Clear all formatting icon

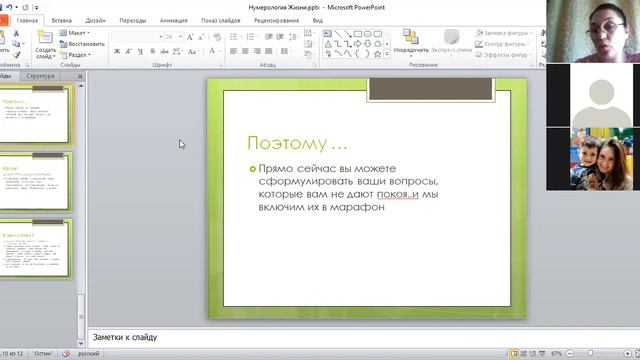tap(217, 37)
